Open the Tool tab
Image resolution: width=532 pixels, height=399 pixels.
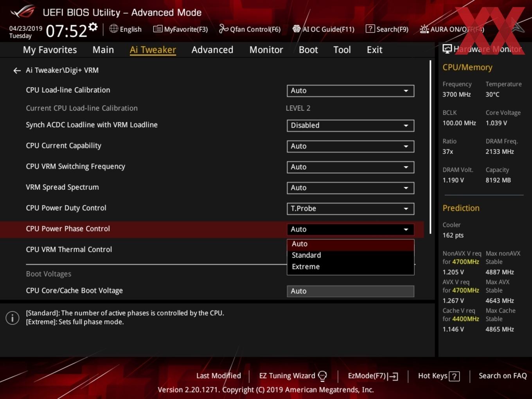click(x=342, y=50)
